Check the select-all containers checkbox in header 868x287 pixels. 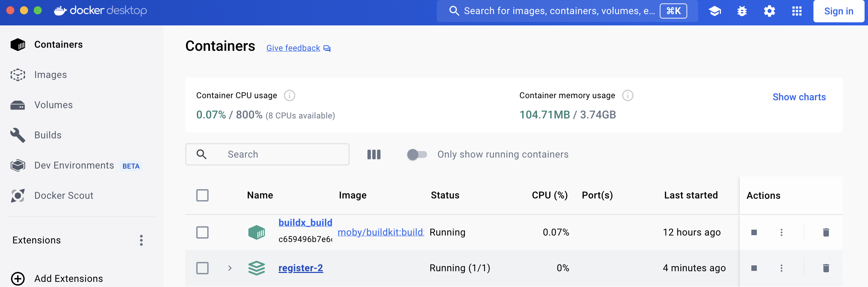click(x=202, y=195)
